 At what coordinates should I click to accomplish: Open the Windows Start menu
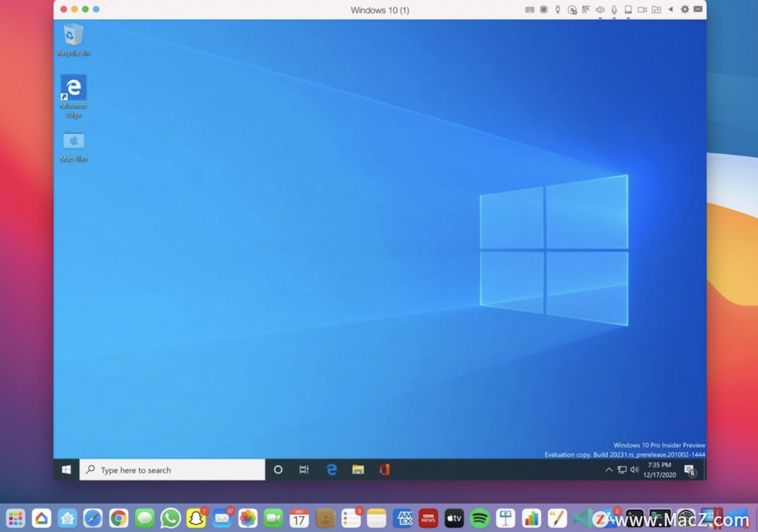66,469
